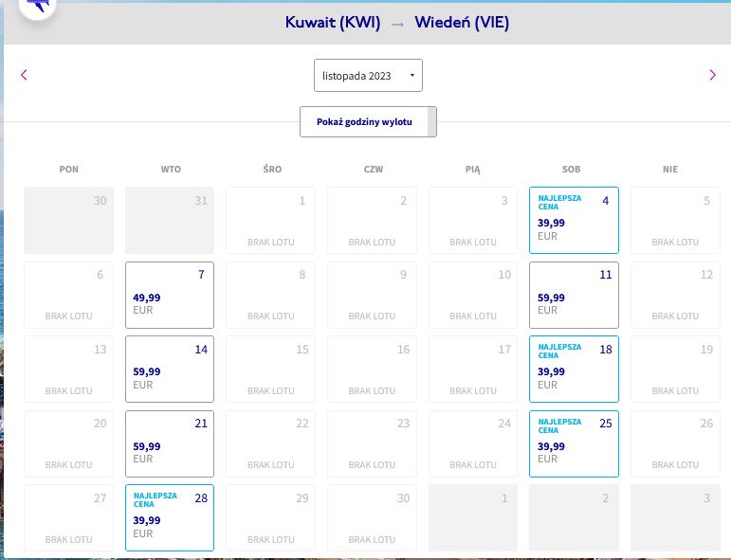Viewport: 731px width, 560px height.
Task: Go to previous month with left arrow
Action: pos(24,75)
